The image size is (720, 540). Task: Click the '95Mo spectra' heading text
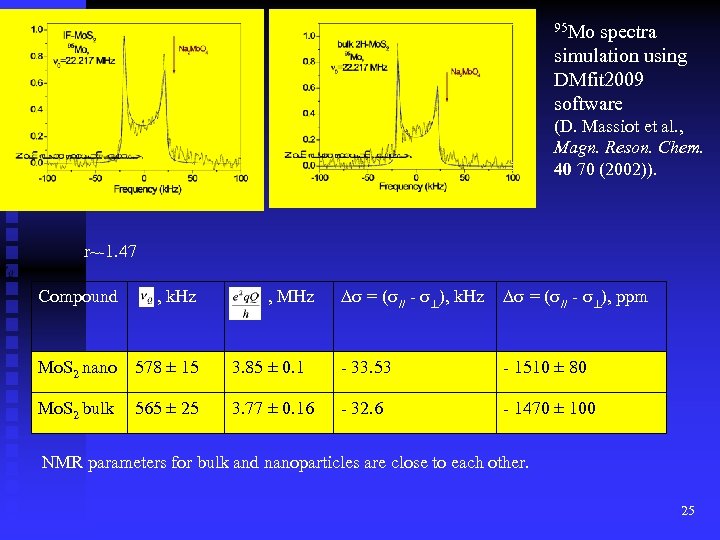[605, 32]
